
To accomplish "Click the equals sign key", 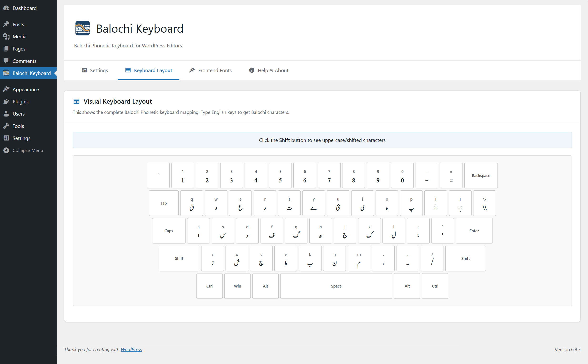I will 451,176.
